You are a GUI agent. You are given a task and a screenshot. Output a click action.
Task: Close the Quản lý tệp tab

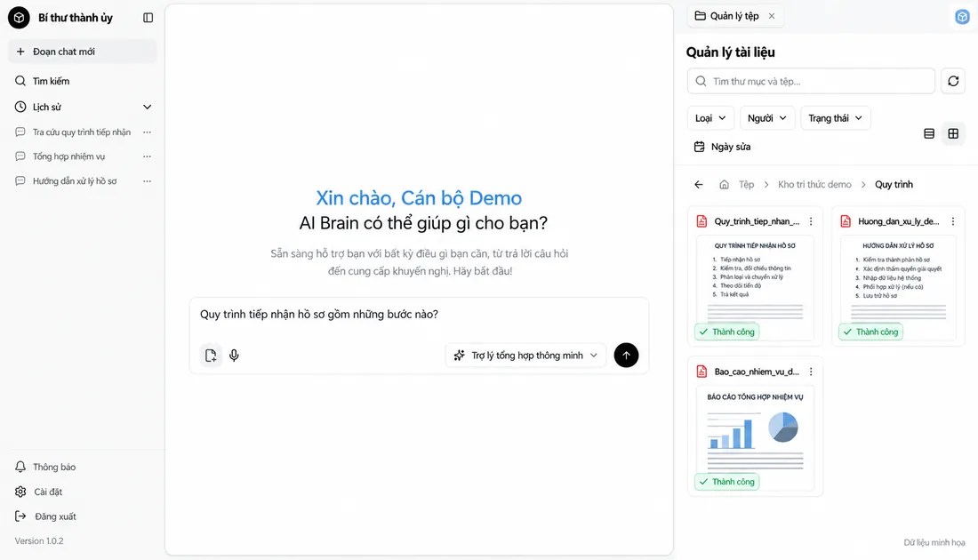pos(772,16)
